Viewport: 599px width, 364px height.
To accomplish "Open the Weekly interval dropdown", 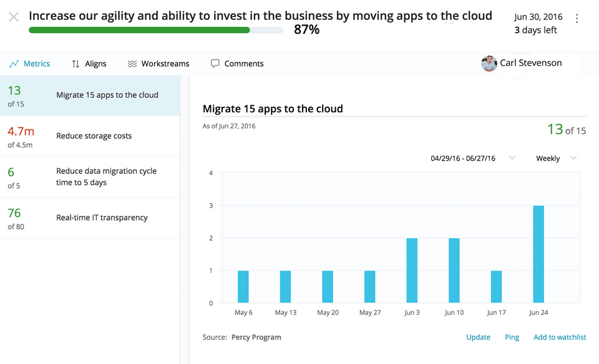I will point(555,158).
